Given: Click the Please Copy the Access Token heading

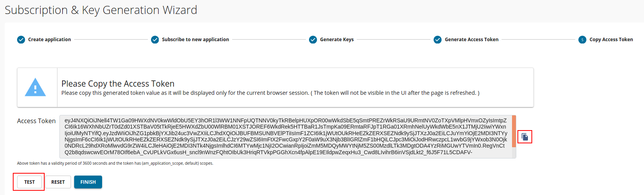Looking at the screenshot, I should 118,84.
